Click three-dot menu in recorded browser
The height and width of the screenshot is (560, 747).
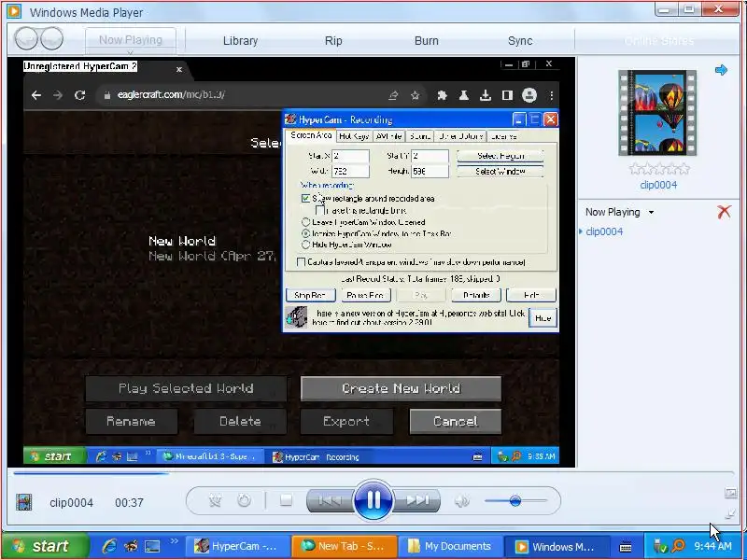pos(551,95)
